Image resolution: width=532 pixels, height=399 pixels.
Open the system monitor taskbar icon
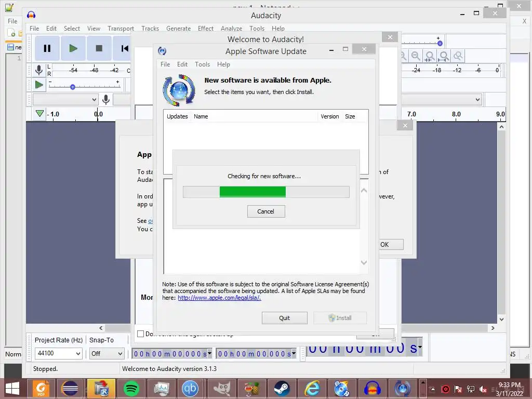tap(162, 389)
